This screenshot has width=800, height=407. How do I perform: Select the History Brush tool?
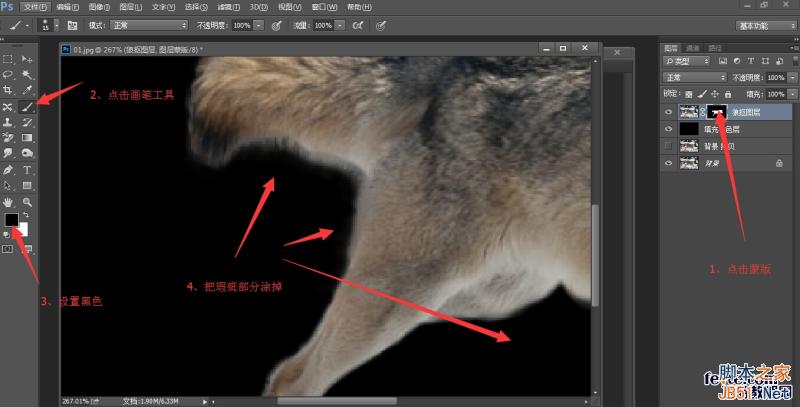[27, 122]
